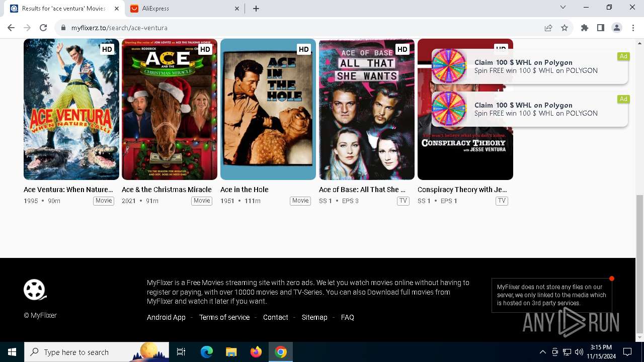Click the page vertical scrollbar thumb

coord(639,264)
